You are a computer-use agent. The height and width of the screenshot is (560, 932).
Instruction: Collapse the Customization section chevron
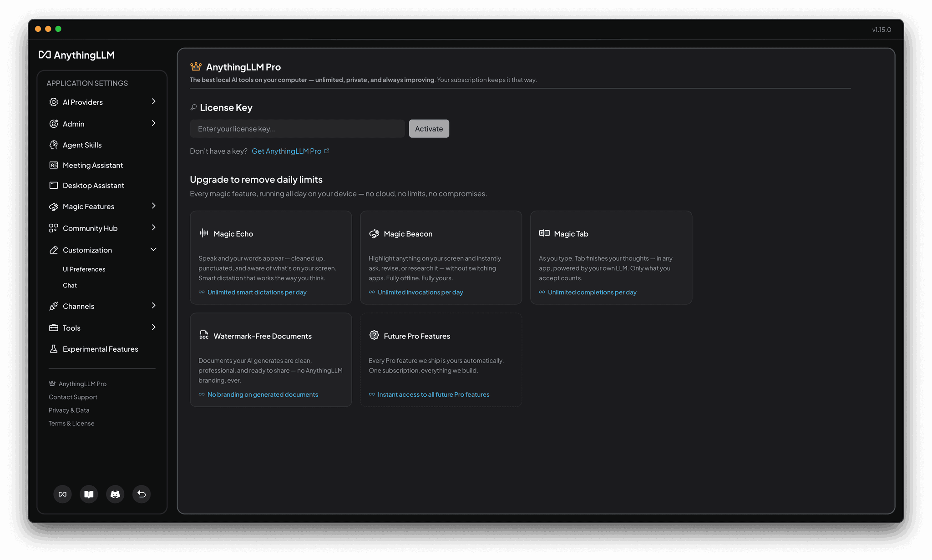tap(154, 249)
